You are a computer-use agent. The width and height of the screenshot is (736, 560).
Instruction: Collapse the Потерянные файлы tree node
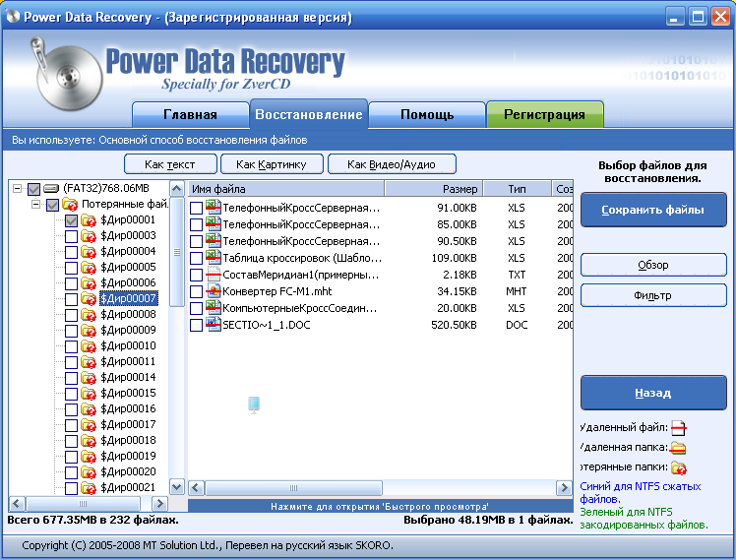tap(35, 204)
